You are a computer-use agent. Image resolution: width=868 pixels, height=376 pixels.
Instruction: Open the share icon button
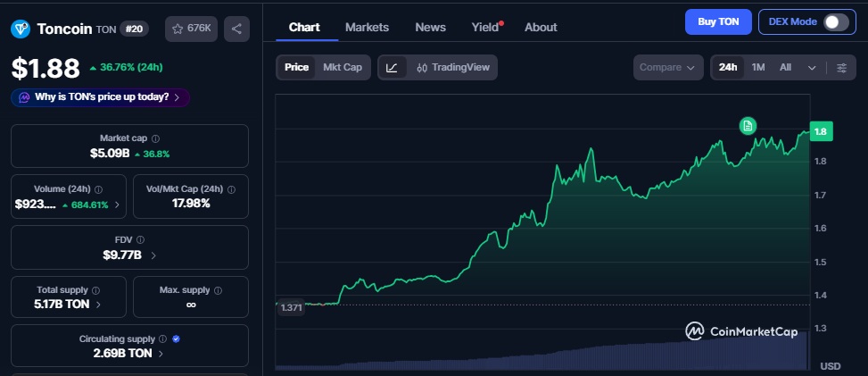click(236, 29)
